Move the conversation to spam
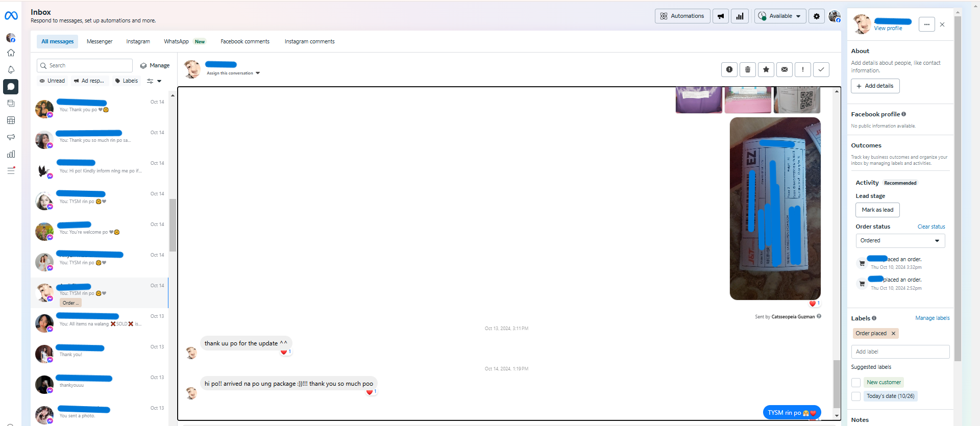 pos(729,69)
